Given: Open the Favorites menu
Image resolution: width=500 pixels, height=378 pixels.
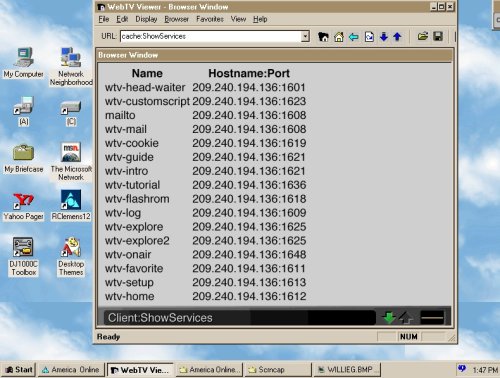Looking at the screenshot, I should pyautogui.click(x=210, y=19).
